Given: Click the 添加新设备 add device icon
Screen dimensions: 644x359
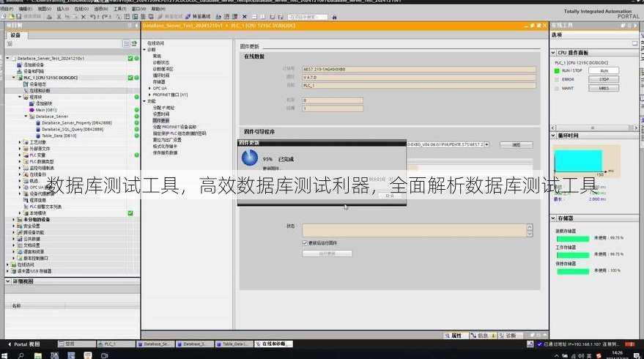Looking at the screenshot, I should (x=19, y=65).
